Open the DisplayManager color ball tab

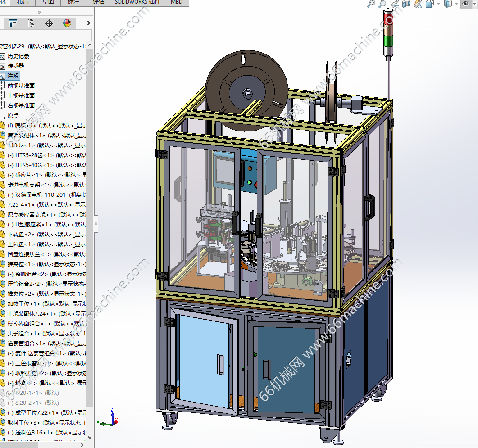[x=67, y=23]
